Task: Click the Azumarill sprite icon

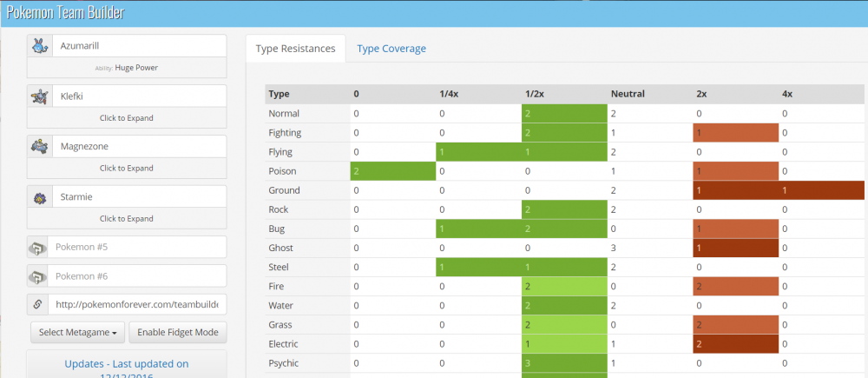Action: [x=38, y=45]
